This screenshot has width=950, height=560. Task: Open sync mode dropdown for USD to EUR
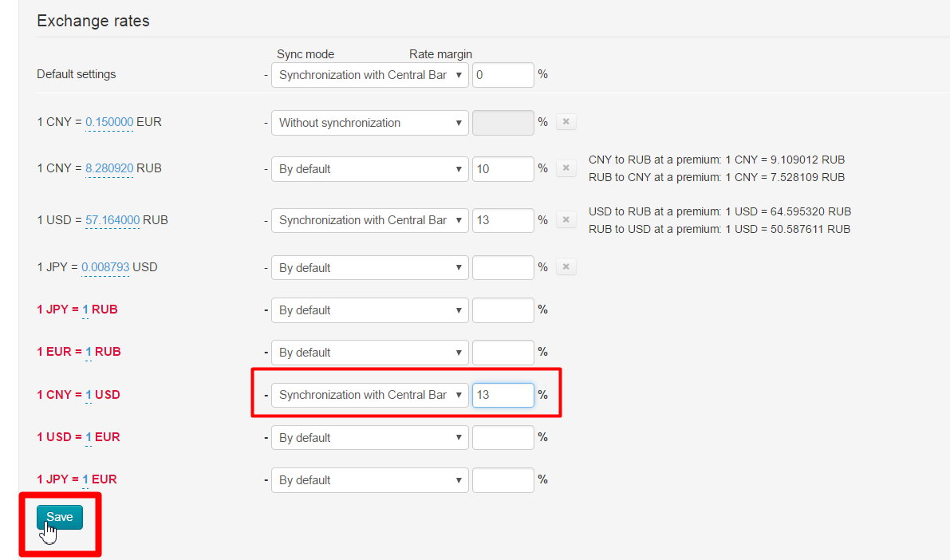click(369, 438)
